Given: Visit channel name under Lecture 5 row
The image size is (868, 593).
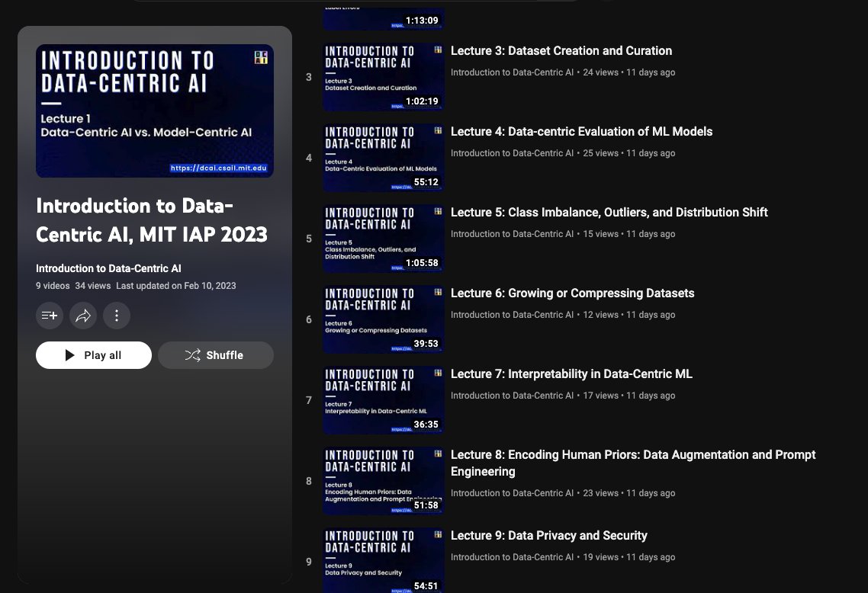Looking at the screenshot, I should [x=512, y=234].
